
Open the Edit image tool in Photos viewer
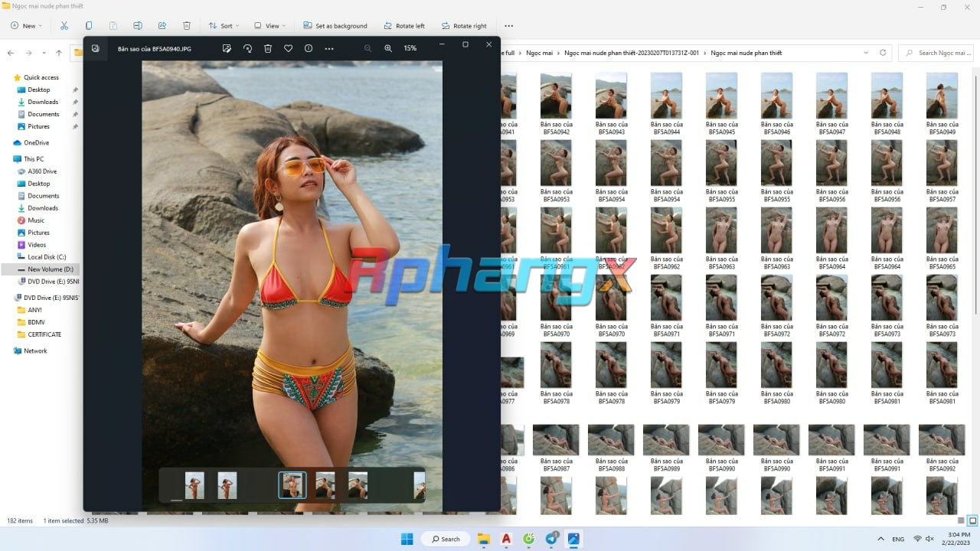[227, 48]
